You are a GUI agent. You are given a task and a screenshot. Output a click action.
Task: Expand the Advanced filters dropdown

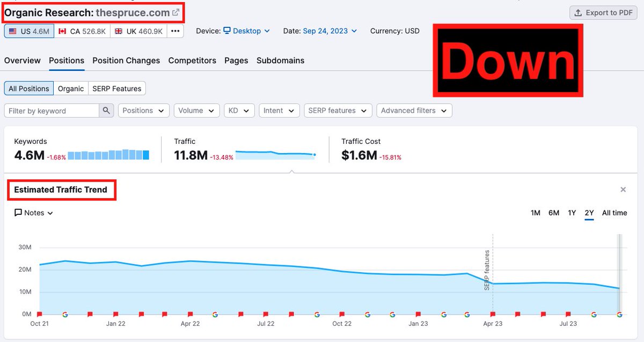pyautogui.click(x=414, y=111)
